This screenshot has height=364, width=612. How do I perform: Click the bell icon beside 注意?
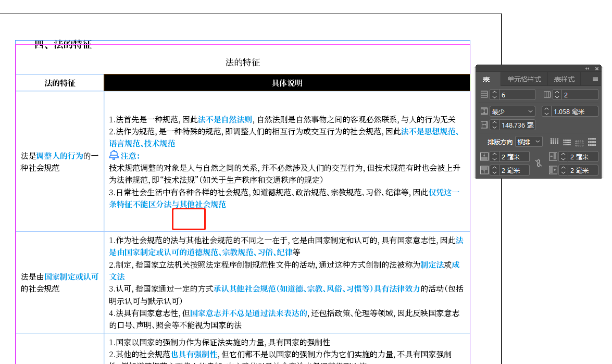point(114,155)
